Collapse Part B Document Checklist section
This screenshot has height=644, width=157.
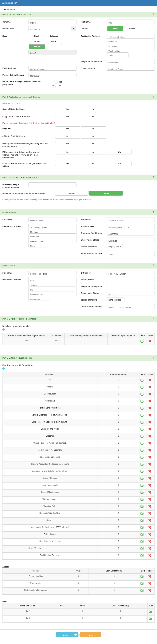154,97
